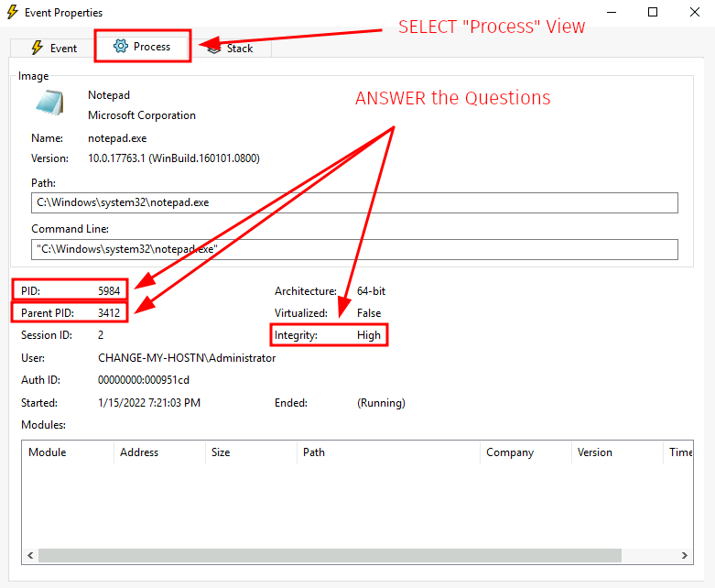The width and height of the screenshot is (715, 588).
Task: Click the horizontal scrollbar thumb in modules
Action: point(330,555)
